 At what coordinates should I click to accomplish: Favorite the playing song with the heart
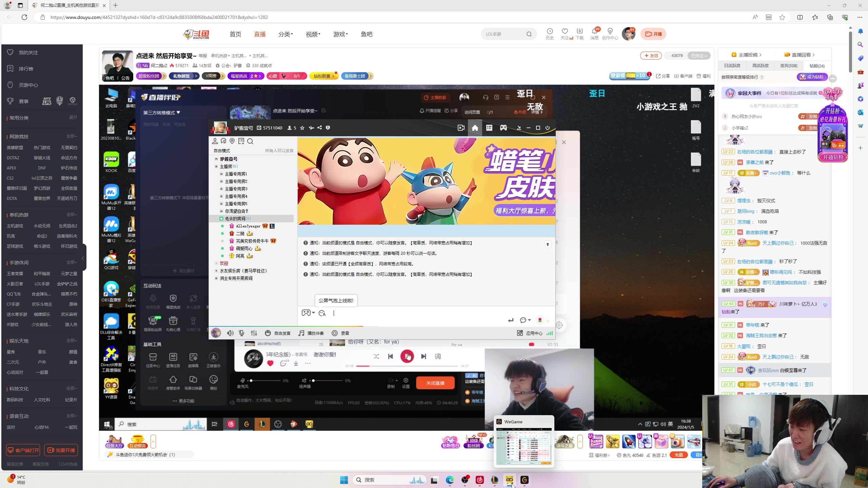[x=270, y=363]
